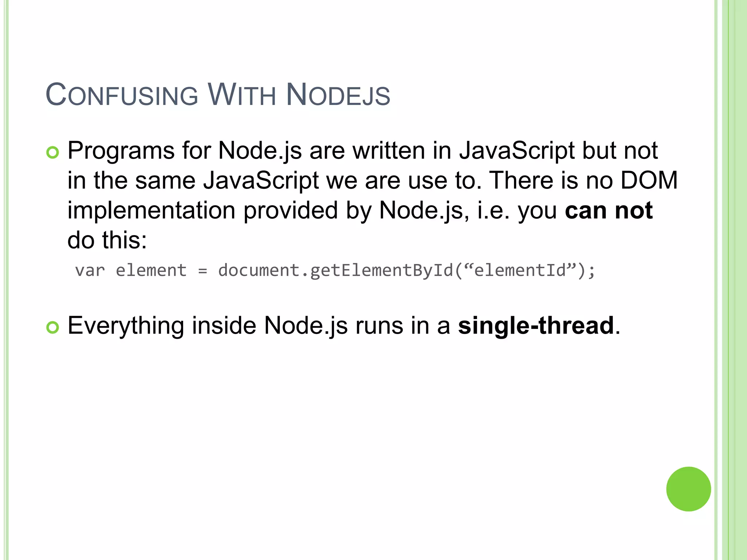This screenshot has width=747, height=560.
Task: Click the thin green line on left edge
Action: [6, 280]
